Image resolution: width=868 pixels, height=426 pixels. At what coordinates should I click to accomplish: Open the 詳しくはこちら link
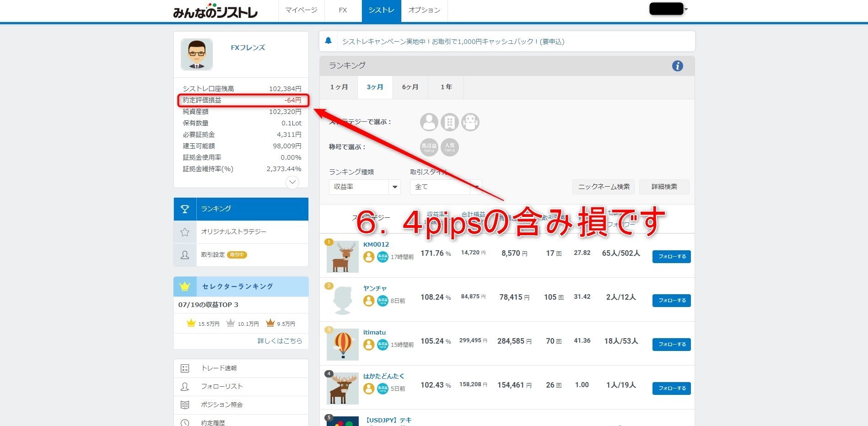click(x=280, y=341)
